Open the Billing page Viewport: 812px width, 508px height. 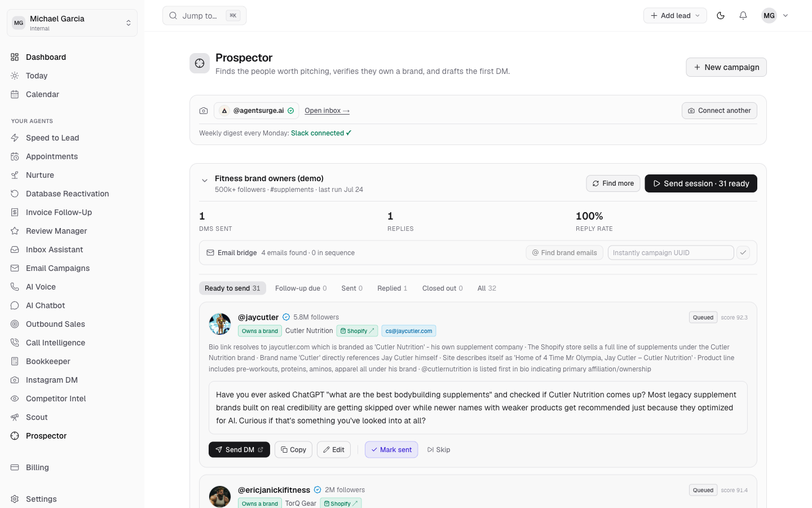(x=72, y=467)
